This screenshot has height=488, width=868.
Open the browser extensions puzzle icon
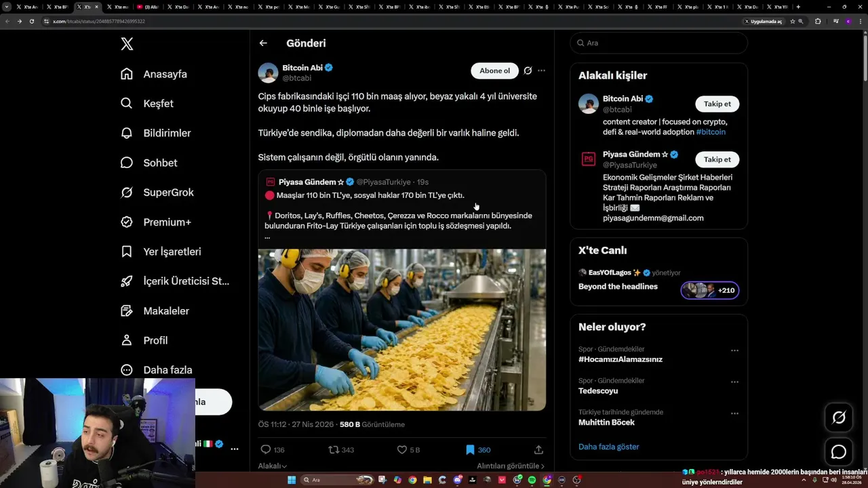[x=818, y=21]
